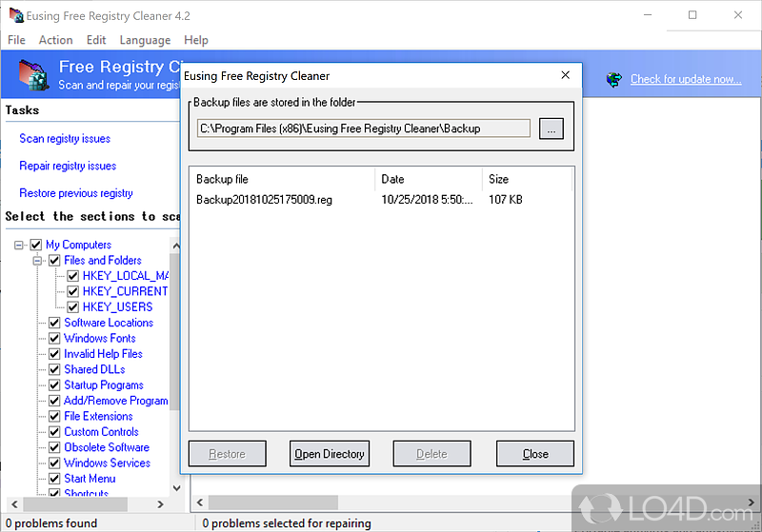Click the backup folder path field

364,128
